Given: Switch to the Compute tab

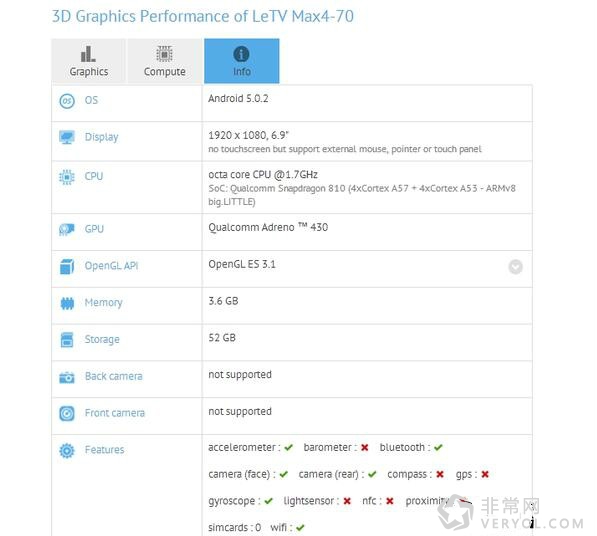Looking at the screenshot, I should pos(164,61).
